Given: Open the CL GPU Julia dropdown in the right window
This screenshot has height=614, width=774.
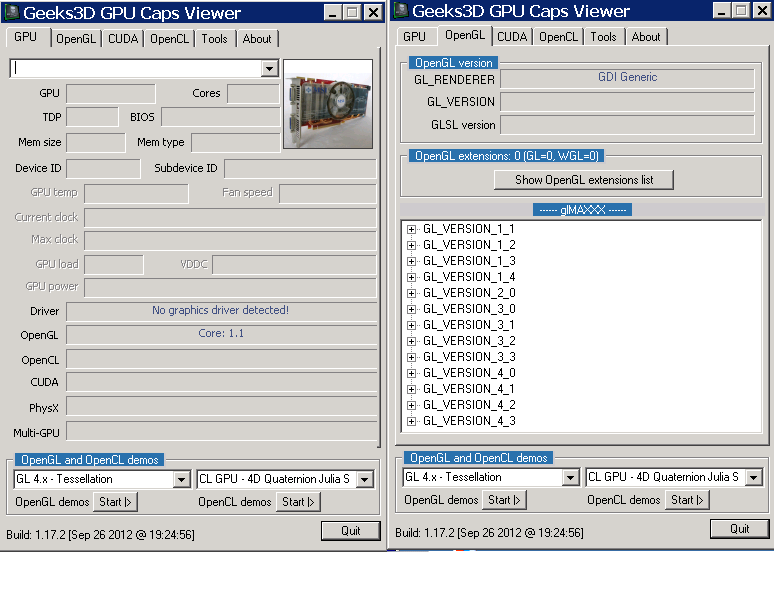Looking at the screenshot, I should [754, 477].
